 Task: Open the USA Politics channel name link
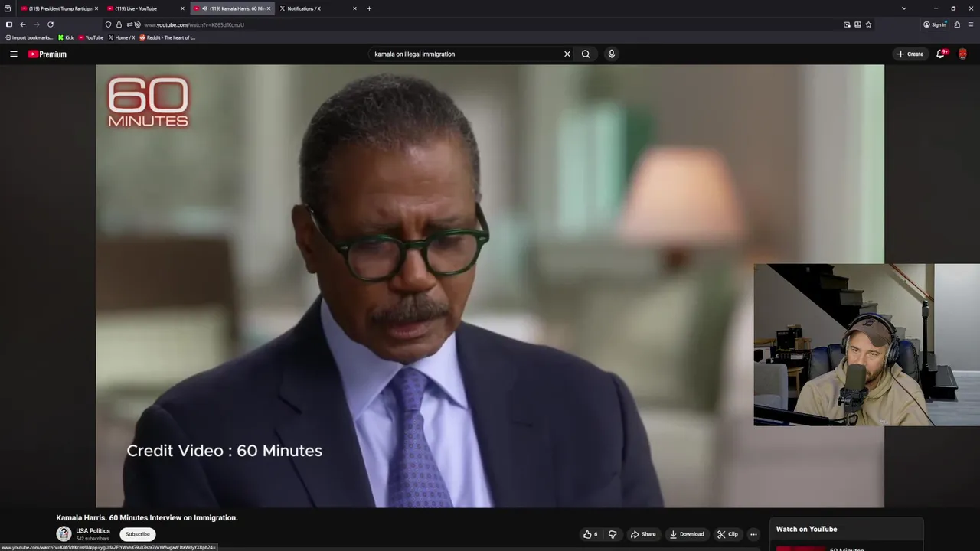click(93, 531)
